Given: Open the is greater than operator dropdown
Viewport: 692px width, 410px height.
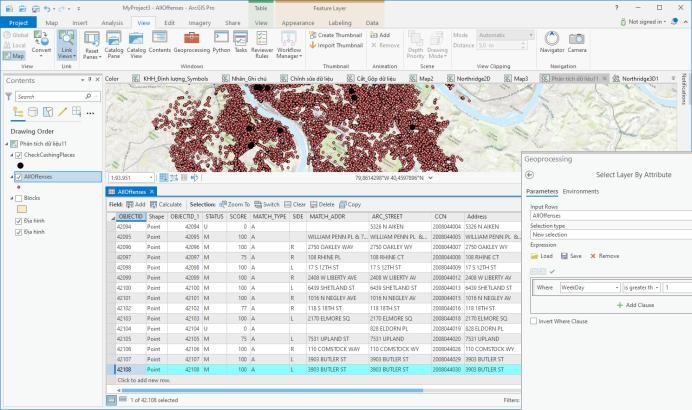Looking at the screenshot, I should [657, 287].
